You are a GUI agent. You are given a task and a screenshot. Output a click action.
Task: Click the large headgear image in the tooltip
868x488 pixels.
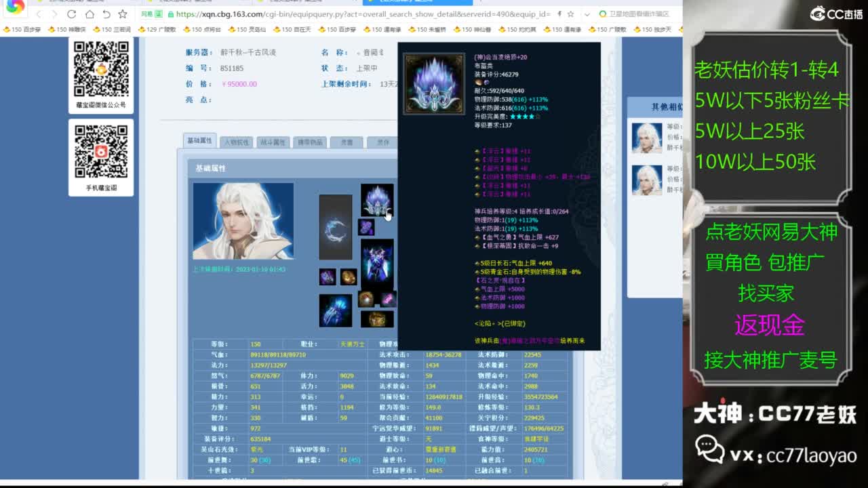[434, 84]
